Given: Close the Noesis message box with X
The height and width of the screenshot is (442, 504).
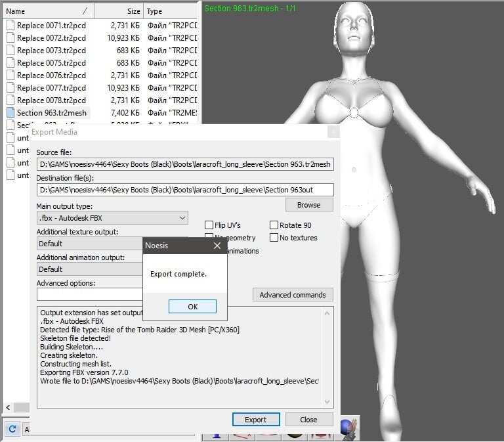Looking at the screenshot, I should point(217,246).
